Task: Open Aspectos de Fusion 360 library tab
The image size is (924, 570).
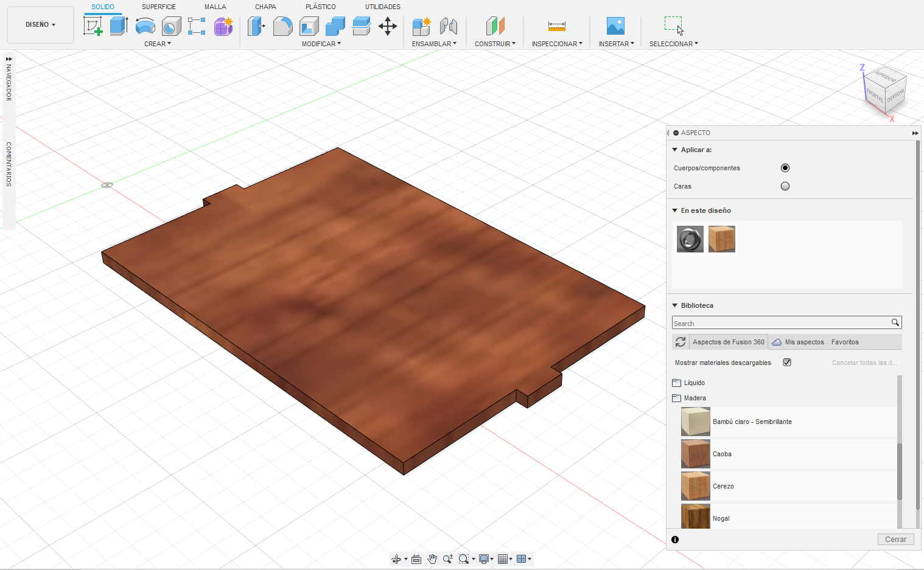Action: coord(729,342)
